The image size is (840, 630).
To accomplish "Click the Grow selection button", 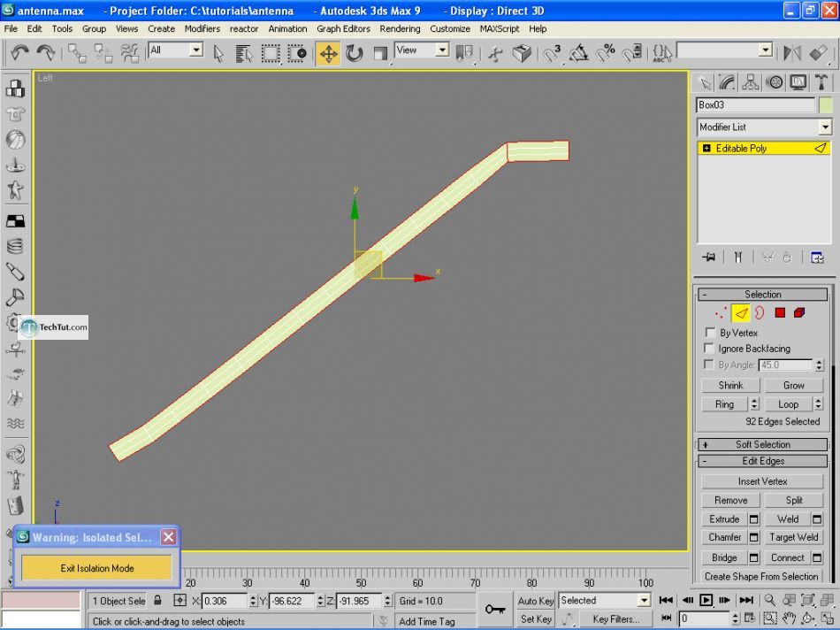I will [x=793, y=386].
